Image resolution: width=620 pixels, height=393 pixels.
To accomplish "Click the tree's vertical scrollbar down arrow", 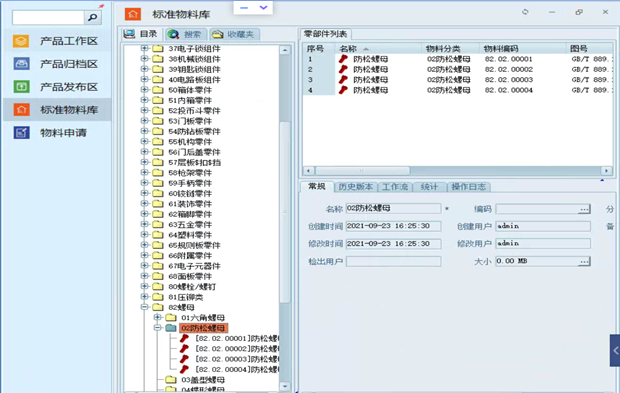I will [285, 386].
